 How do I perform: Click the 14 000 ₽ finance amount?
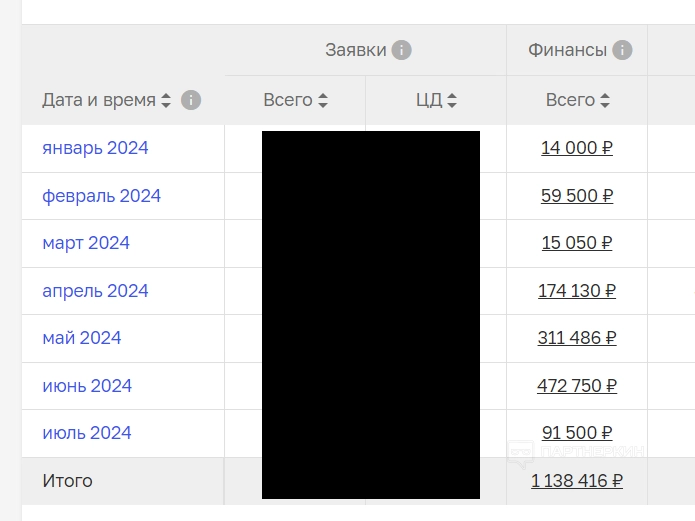pos(577,148)
